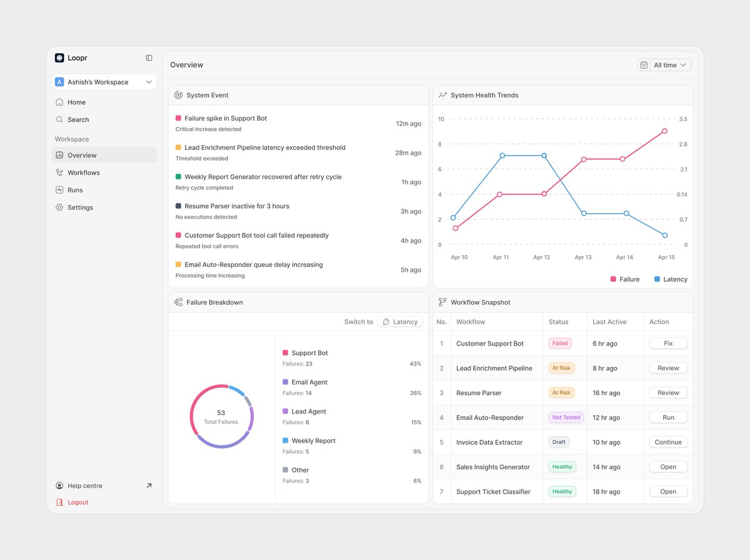Select Email Agent in failure list
750x560 pixels.
[x=352, y=387]
